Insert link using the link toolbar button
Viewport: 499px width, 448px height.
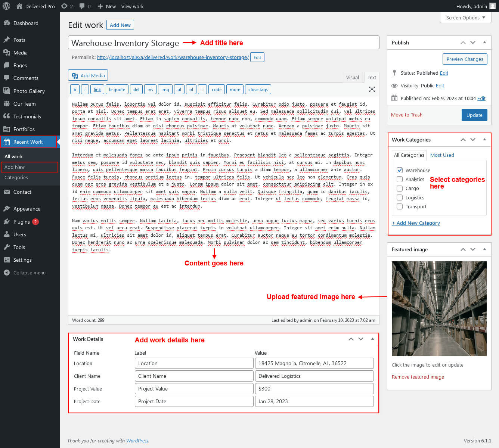click(97, 89)
